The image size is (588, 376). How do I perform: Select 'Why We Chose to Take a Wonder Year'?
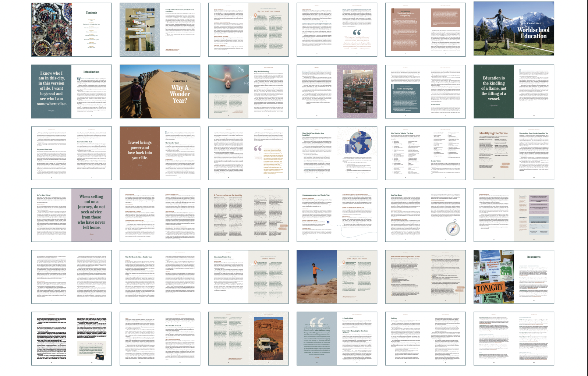tap(160, 277)
